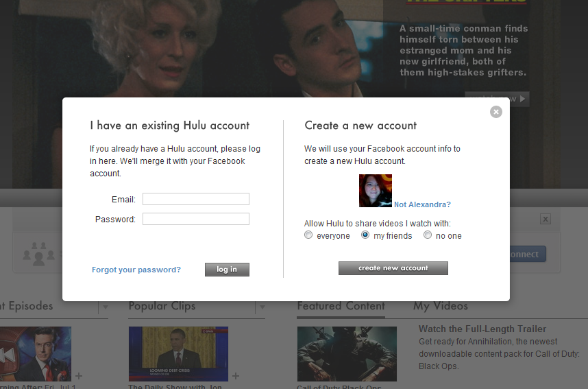The height and width of the screenshot is (389, 588).
Task: Switch to the My Videos tab
Action: click(x=441, y=306)
